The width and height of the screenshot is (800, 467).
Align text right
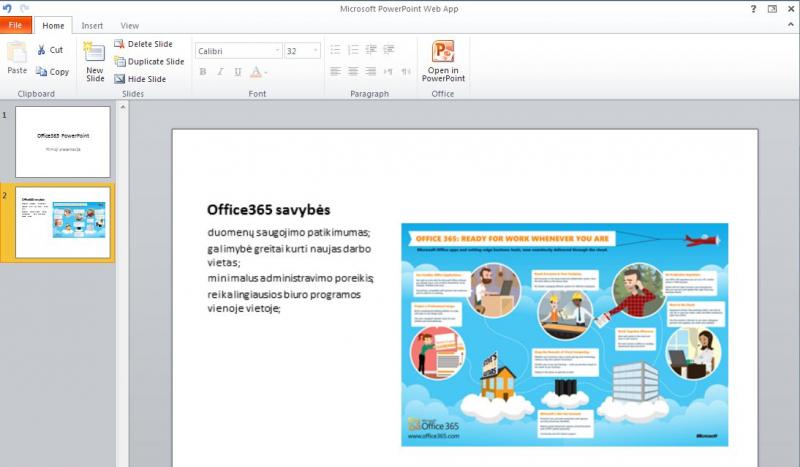pyautogui.click(x=371, y=71)
